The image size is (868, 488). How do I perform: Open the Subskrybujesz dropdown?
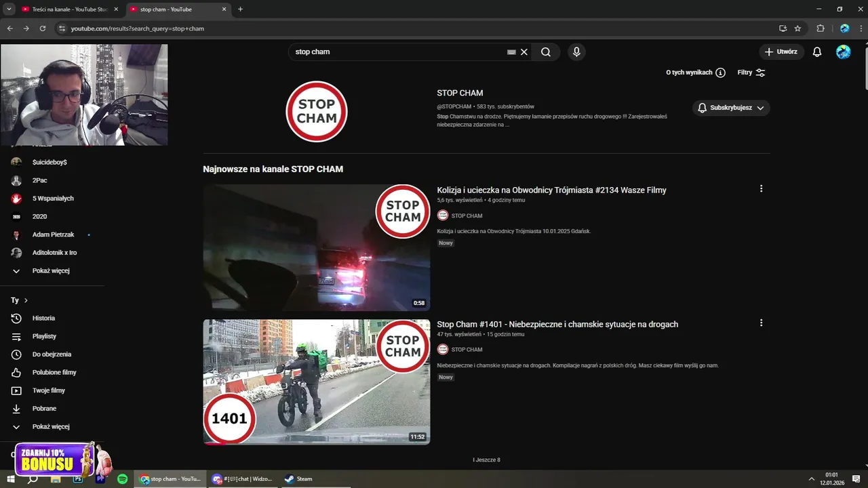pos(731,108)
